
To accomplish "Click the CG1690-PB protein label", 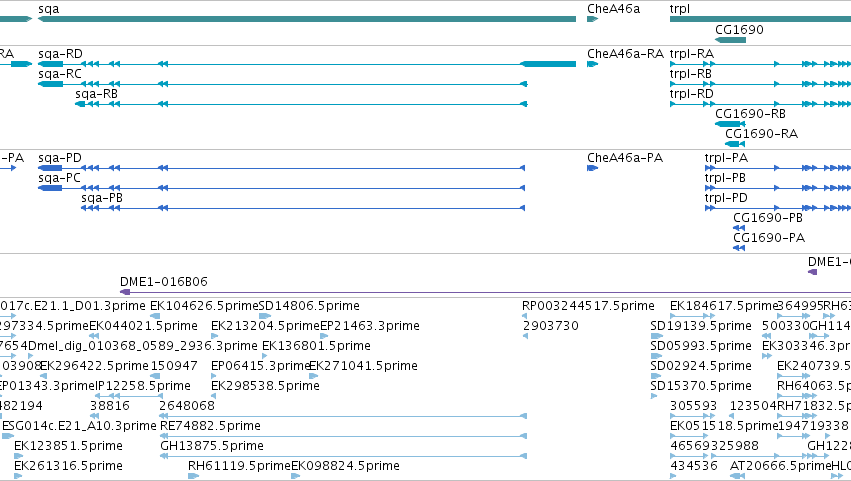I will (x=768, y=218).
